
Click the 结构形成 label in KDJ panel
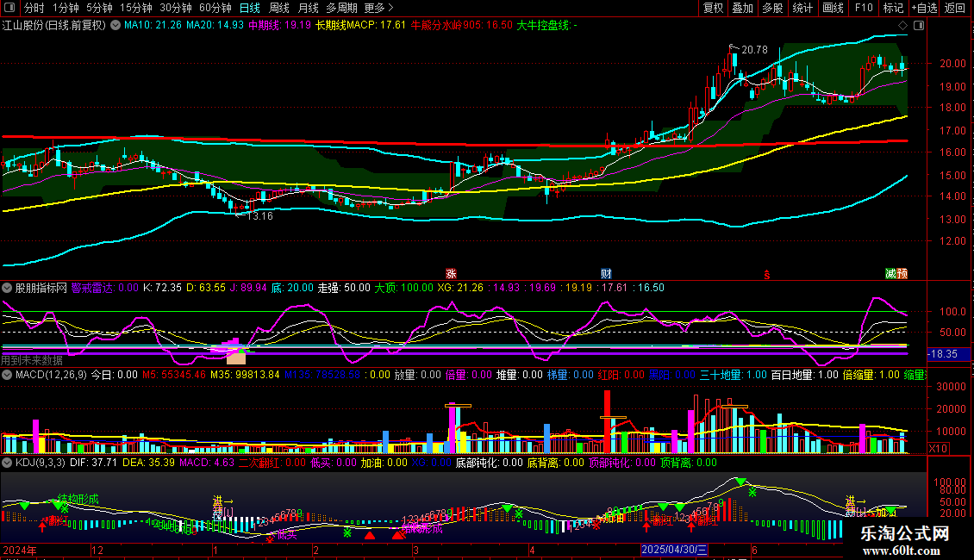pyautogui.click(x=78, y=499)
